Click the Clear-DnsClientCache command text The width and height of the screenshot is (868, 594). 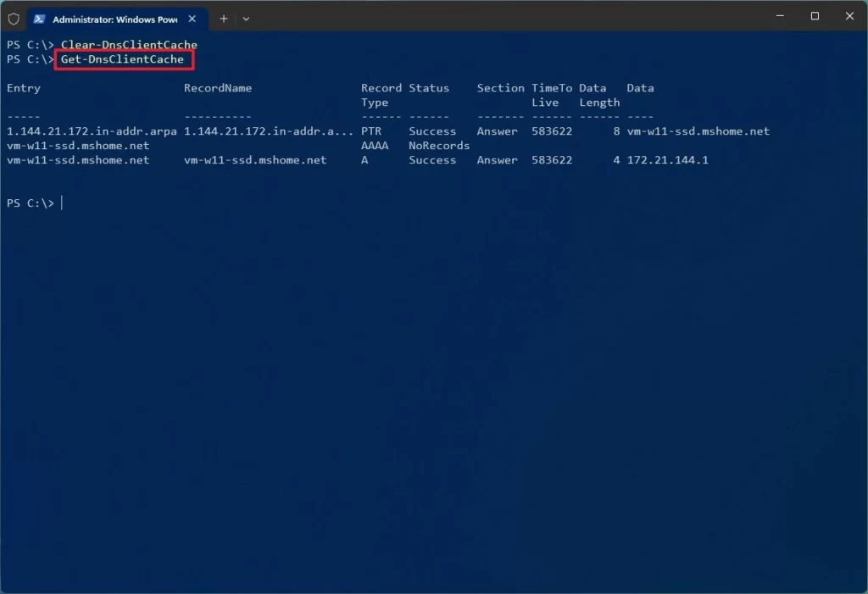pos(129,45)
